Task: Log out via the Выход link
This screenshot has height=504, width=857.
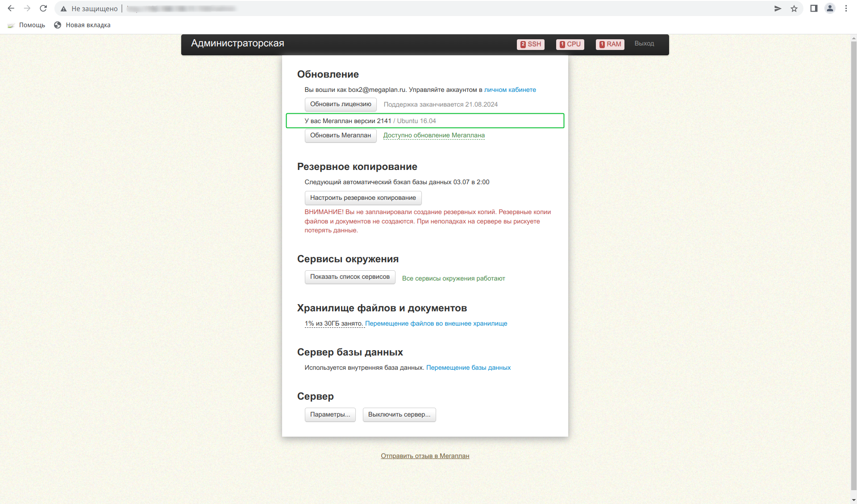Action: [644, 43]
